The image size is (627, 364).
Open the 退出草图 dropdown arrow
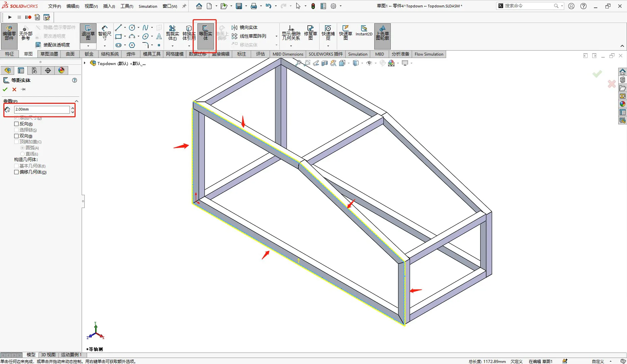(x=88, y=46)
